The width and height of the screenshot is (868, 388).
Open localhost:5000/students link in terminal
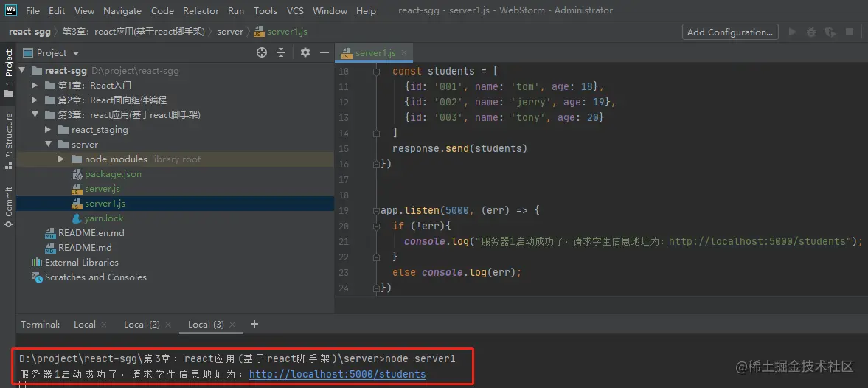point(338,374)
